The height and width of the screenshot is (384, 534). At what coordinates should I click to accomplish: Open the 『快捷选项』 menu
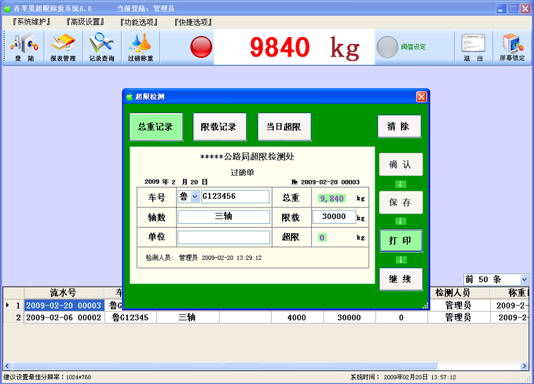point(193,22)
